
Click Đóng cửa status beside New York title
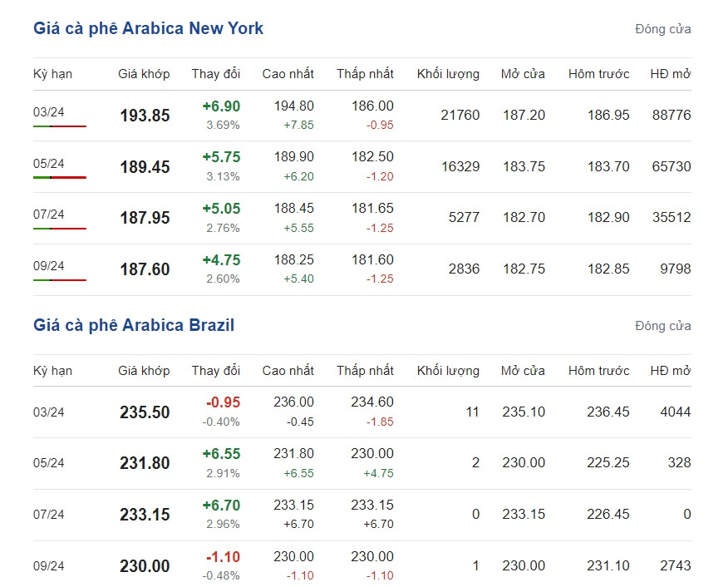tap(663, 29)
